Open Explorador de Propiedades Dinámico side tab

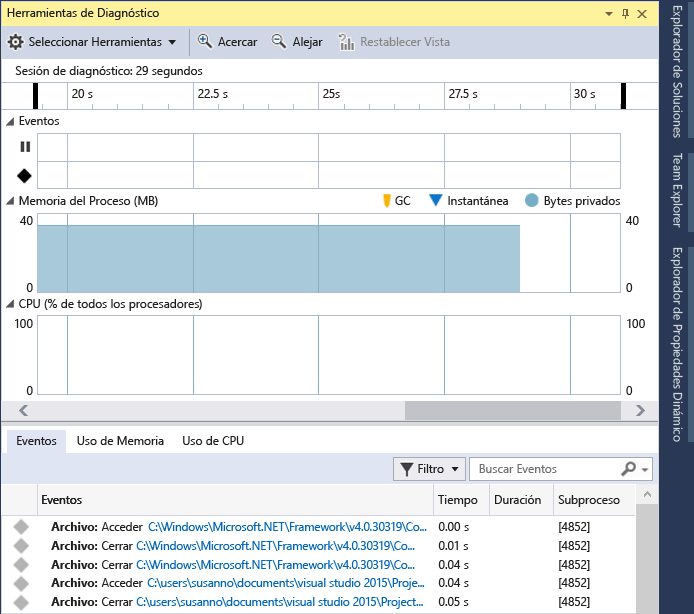pyautogui.click(x=677, y=344)
